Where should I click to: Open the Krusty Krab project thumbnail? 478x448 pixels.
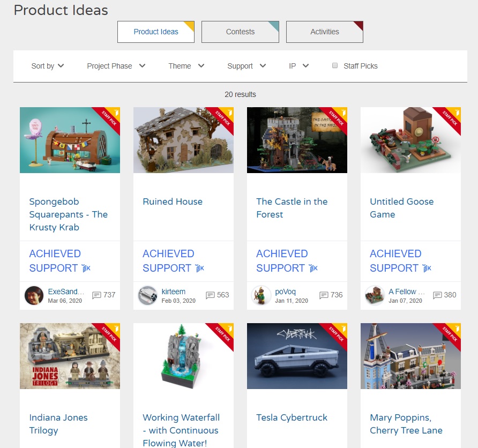[x=70, y=140]
